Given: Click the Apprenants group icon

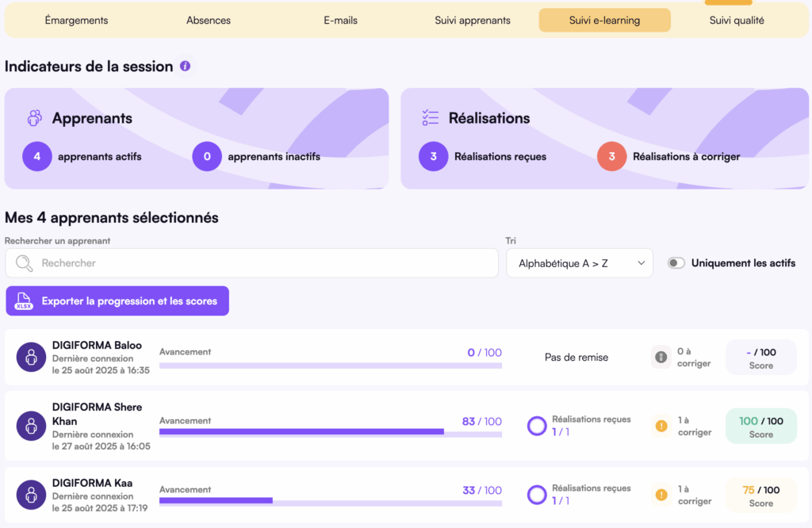Looking at the screenshot, I should click(x=34, y=118).
